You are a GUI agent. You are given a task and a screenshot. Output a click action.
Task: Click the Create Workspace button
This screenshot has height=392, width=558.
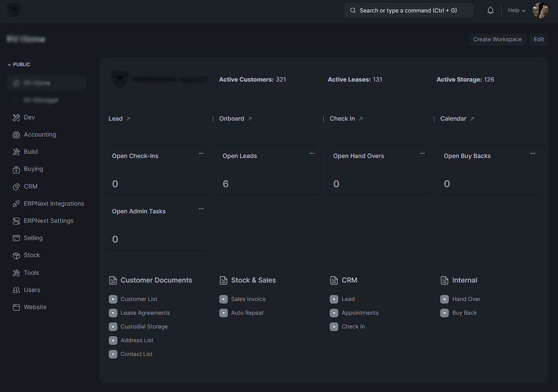click(497, 39)
